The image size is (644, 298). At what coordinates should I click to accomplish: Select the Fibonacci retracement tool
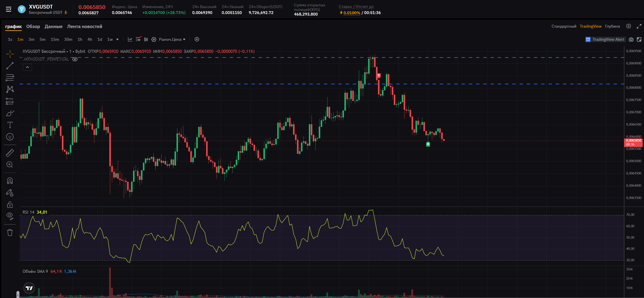point(10,78)
